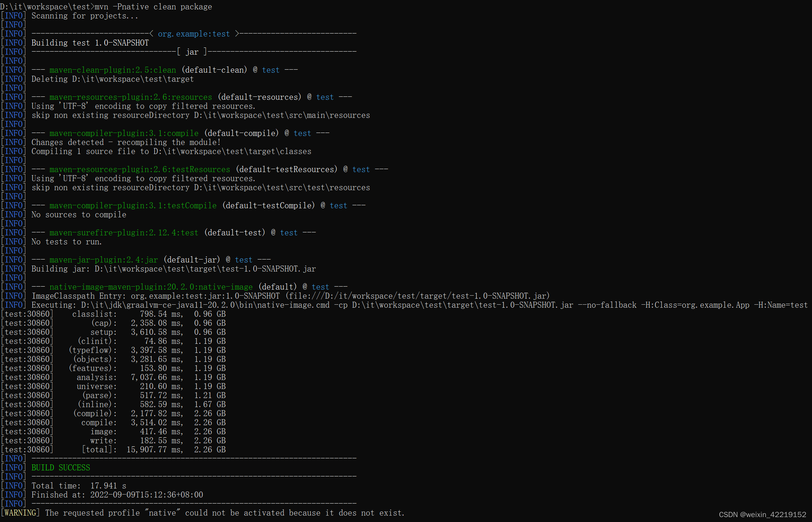Click the 'analysis:' row value 7,037.66 ms
812x522 pixels.
pyautogui.click(x=157, y=377)
